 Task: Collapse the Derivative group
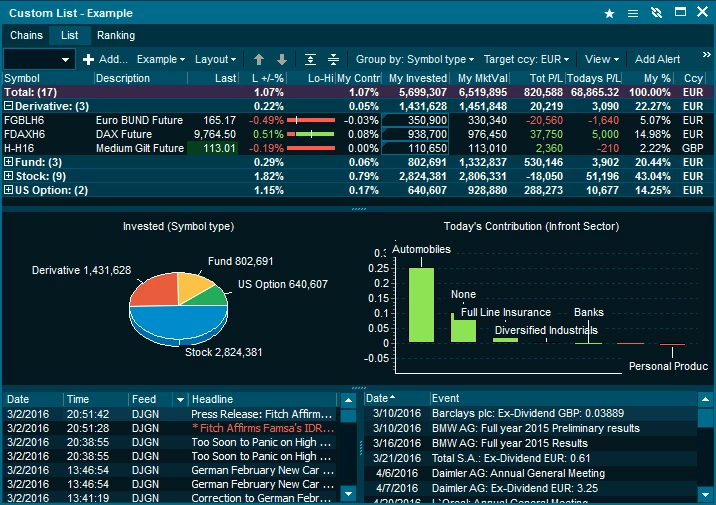coord(8,106)
